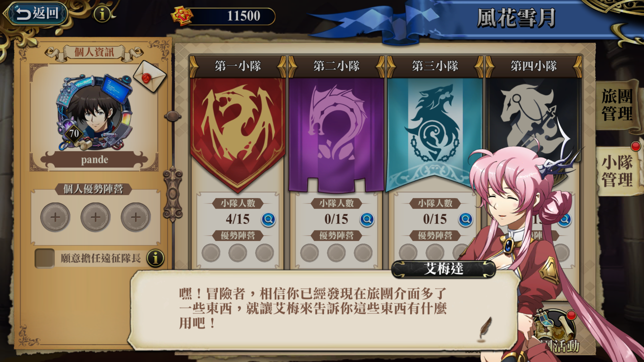Add third 個人優勢陣營 slot

pyautogui.click(x=136, y=217)
